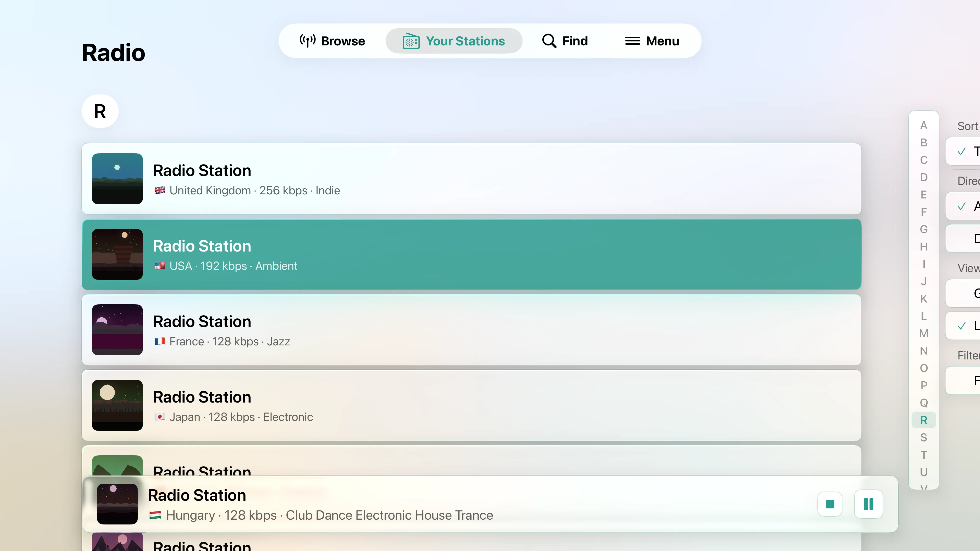Click the stop playback button
This screenshot has height=551, width=980.
click(x=830, y=504)
